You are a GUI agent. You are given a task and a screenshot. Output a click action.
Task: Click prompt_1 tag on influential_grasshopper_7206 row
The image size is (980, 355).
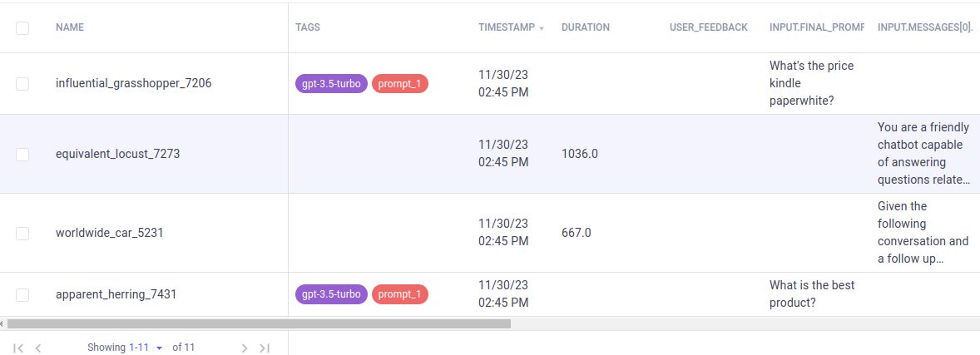[x=400, y=83]
